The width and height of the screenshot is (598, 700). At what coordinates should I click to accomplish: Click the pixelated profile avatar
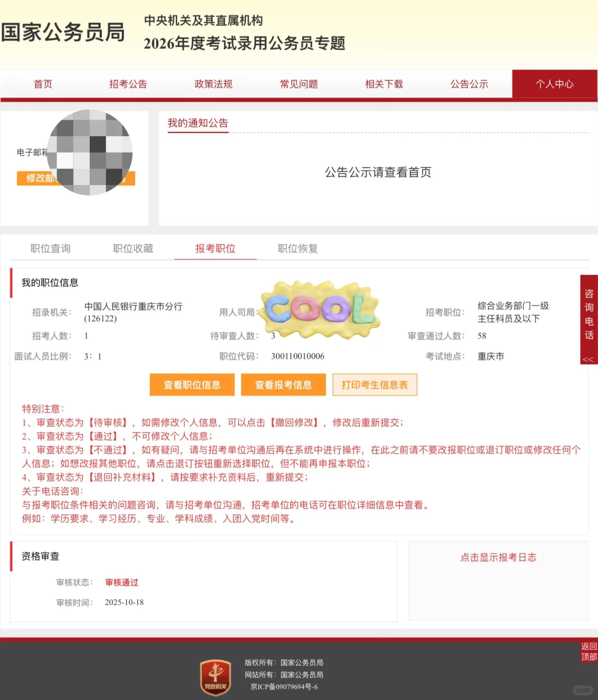tap(90, 152)
